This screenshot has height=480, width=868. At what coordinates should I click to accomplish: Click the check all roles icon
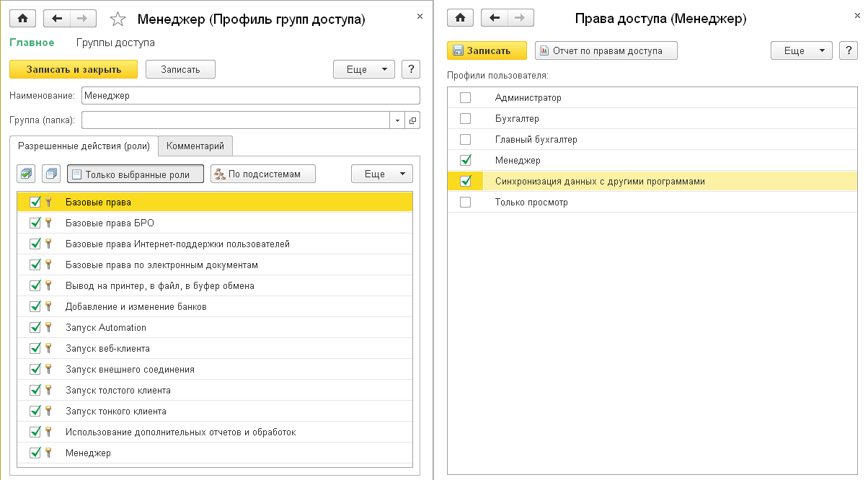tap(27, 174)
